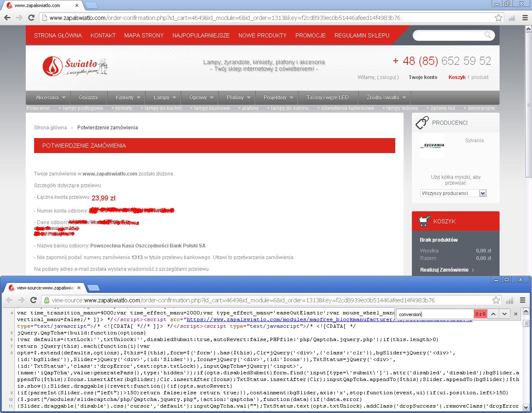Viewport: 532px width, 413px height.
Task: Expand the Kinkiety category menu
Action: pos(138,98)
